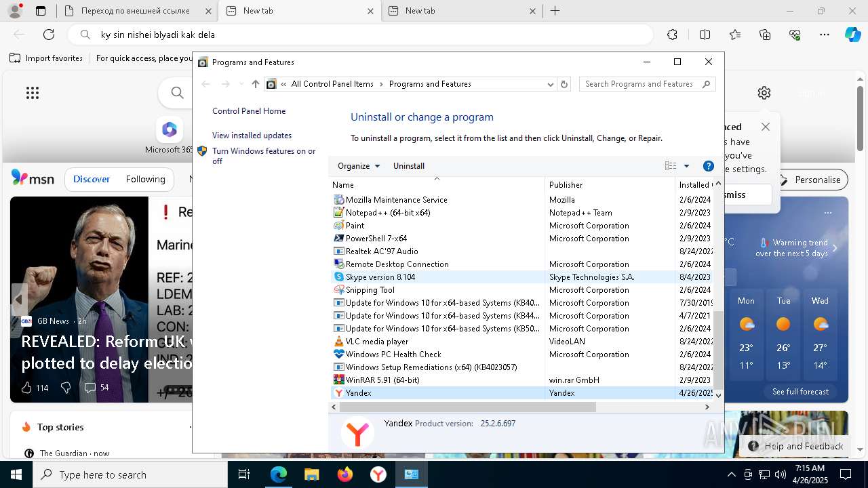Image resolution: width=868 pixels, height=488 pixels.
Task: Click Help and Feedback button
Action: (796, 446)
